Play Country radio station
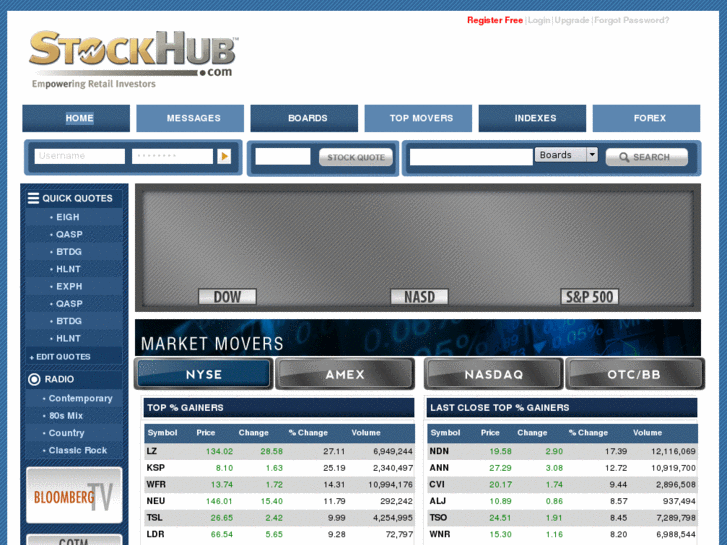Viewport: 727px width, 545px height. coord(67,433)
